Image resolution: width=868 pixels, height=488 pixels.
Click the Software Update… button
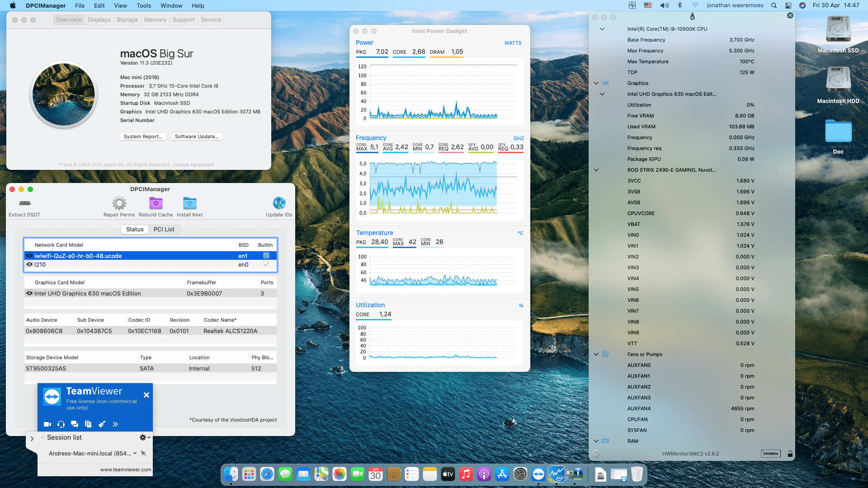pyautogui.click(x=197, y=136)
